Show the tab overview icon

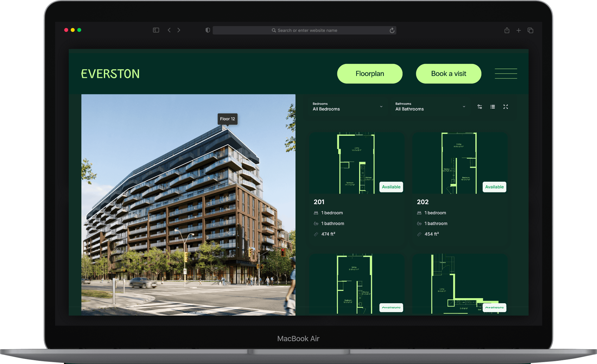click(x=530, y=30)
